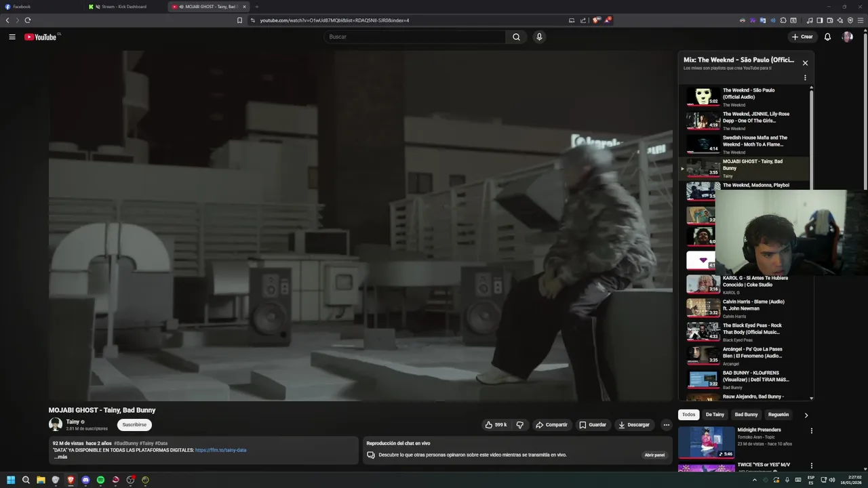Focus the Buscar search field
The image size is (868, 488).
415,37
